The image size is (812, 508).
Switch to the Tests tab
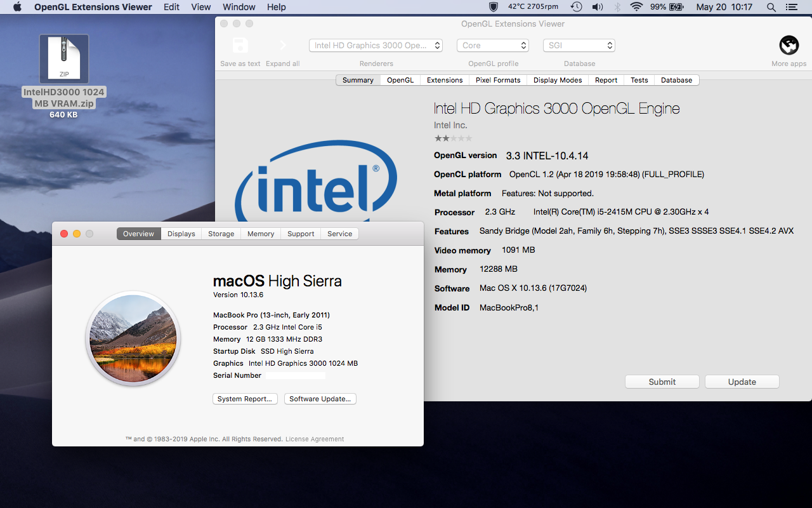(639, 80)
